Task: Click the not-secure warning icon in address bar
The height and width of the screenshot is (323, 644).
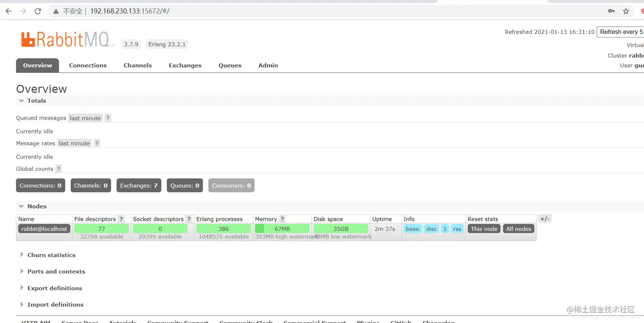Action: (56, 11)
